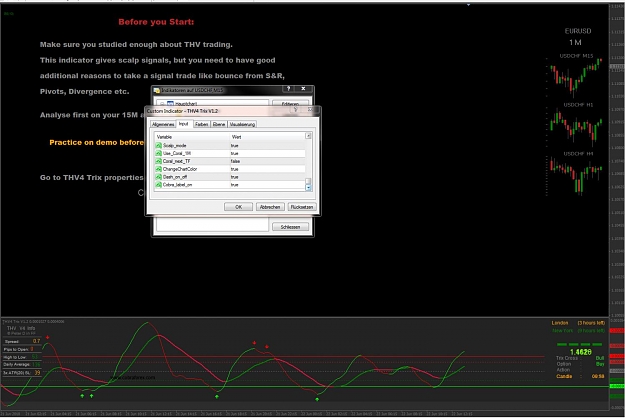Open the Ebene tab
The width and height of the screenshot is (625, 418).
(x=219, y=124)
